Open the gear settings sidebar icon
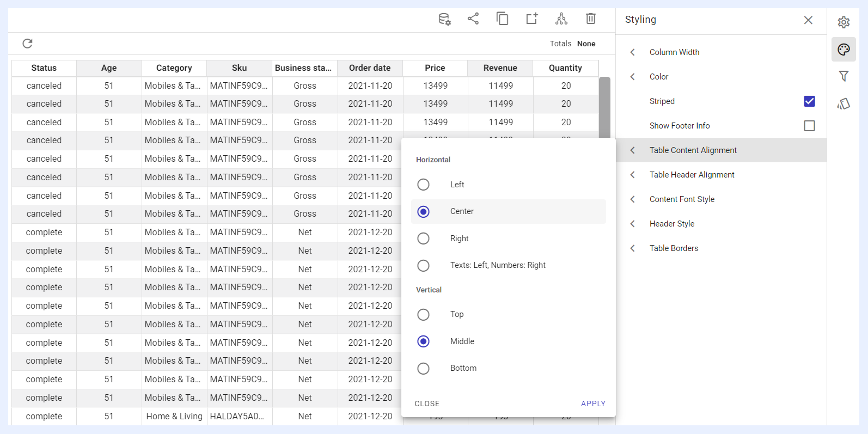The height and width of the screenshot is (434, 868). click(x=843, y=22)
